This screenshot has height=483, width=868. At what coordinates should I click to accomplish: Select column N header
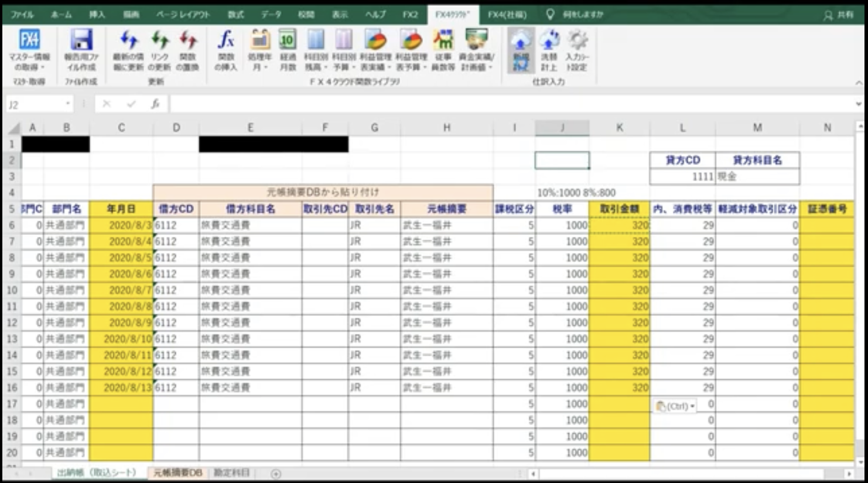pos(827,128)
